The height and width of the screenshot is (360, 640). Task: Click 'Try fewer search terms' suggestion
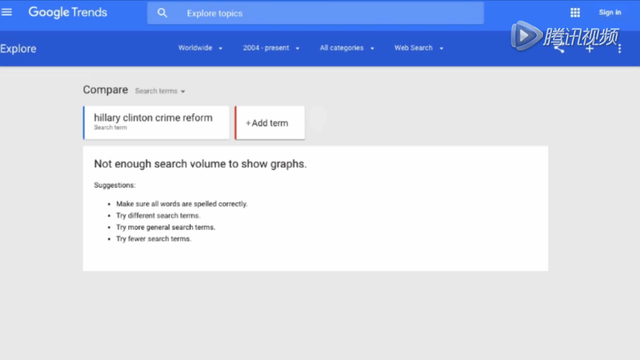(x=153, y=239)
